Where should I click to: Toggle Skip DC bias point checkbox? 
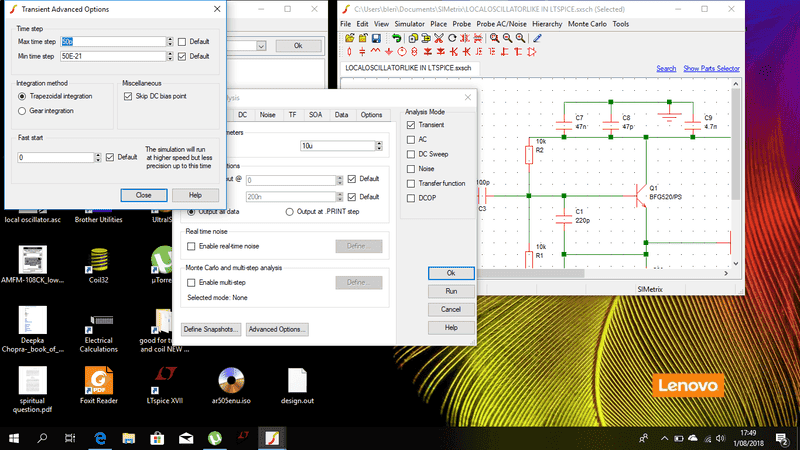(x=128, y=96)
